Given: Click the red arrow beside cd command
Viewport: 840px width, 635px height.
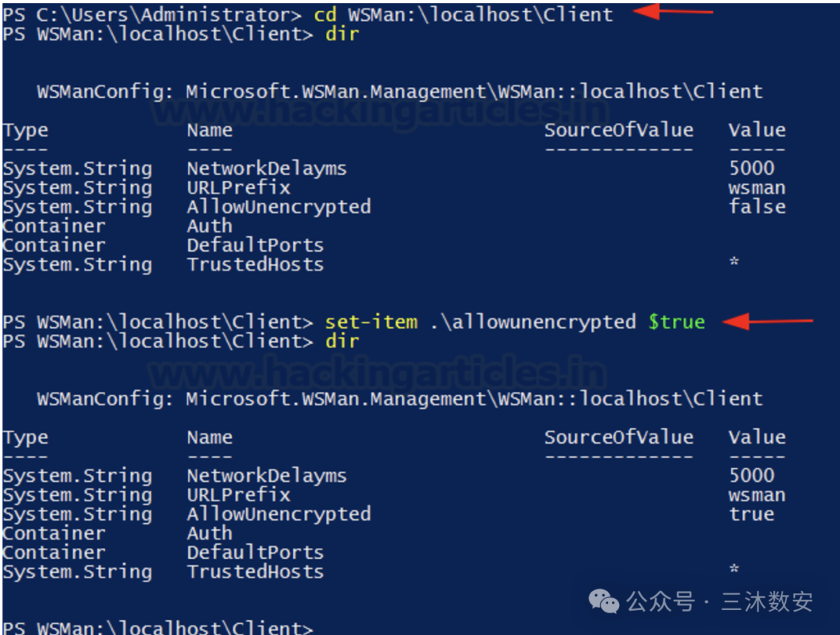Looking at the screenshot, I should click(x=673, y=11).
